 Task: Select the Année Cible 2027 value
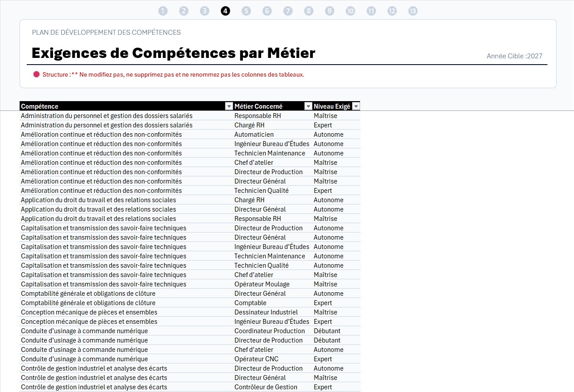click(x=534, y=56)
